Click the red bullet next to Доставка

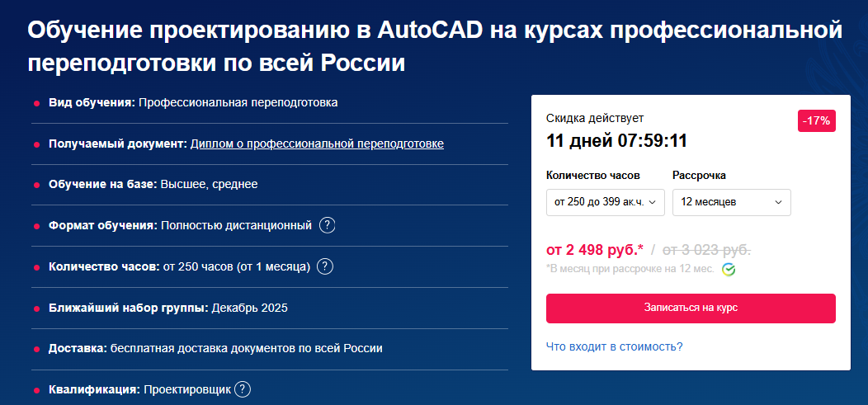(37, 349)
